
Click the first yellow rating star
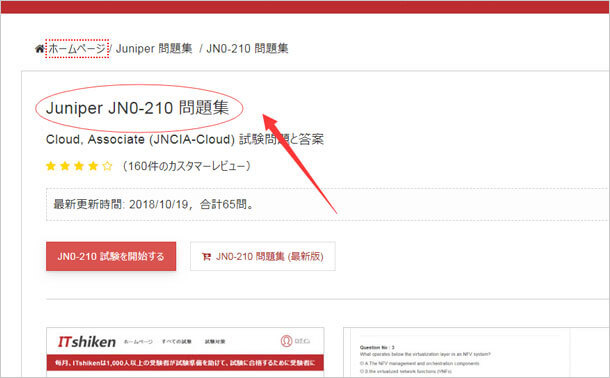point(51,166)
